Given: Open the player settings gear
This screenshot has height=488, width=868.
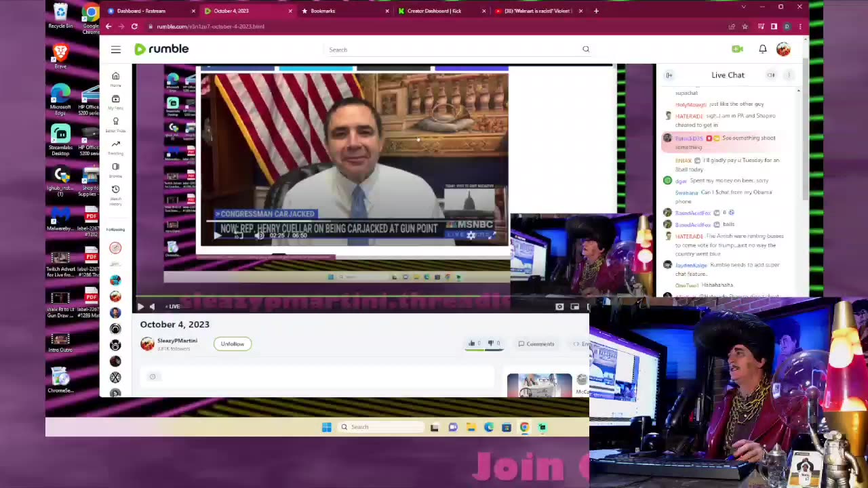Looking at the screenshot, I should [559, 306].
